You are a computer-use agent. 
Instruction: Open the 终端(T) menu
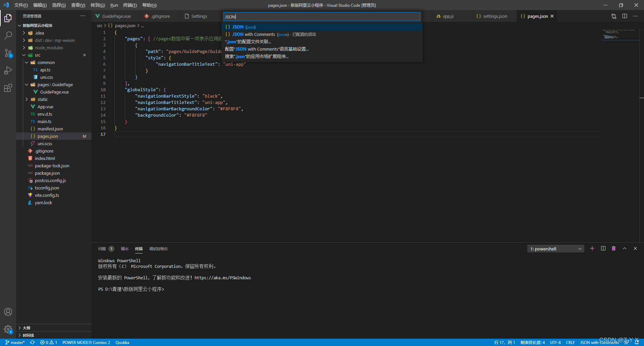pos(130,5)
